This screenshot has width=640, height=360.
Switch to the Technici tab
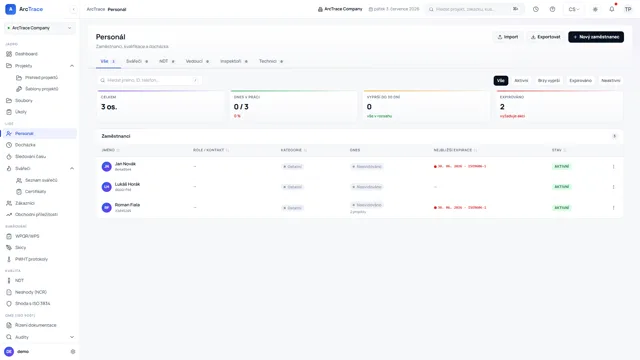[271, 61]
